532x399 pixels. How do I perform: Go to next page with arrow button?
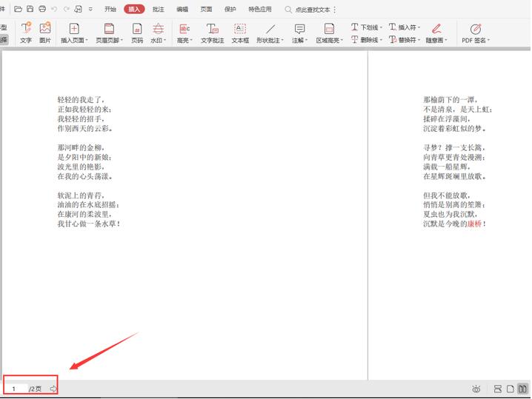pos(53,389)
